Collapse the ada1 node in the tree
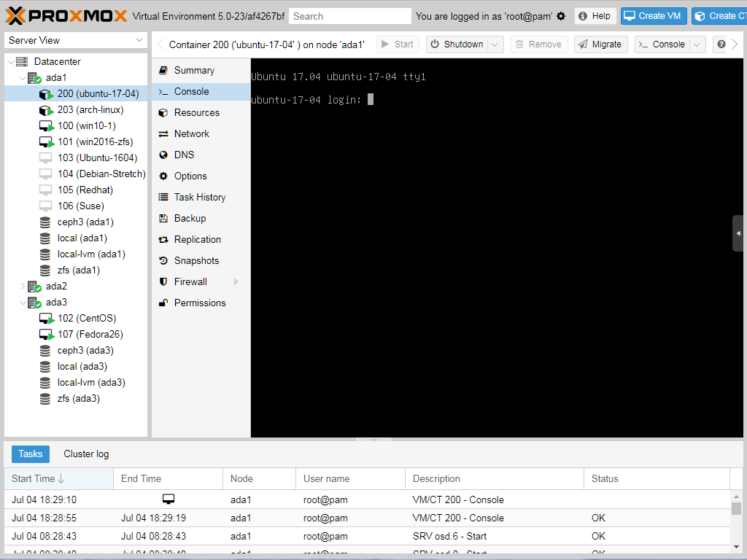This screenshot has width=747, height=560. (x=23, y=77)
